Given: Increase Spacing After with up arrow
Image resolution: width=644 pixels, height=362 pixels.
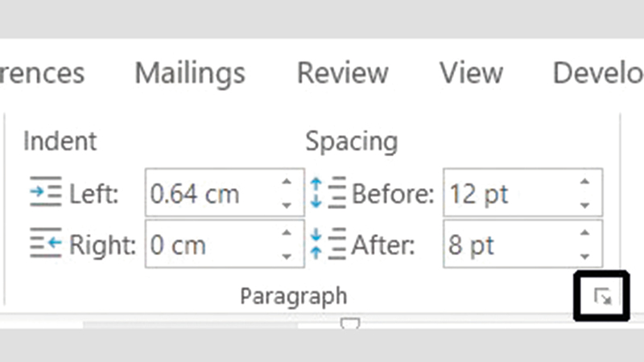Looking at the screenshot, I should pos(585,233).
